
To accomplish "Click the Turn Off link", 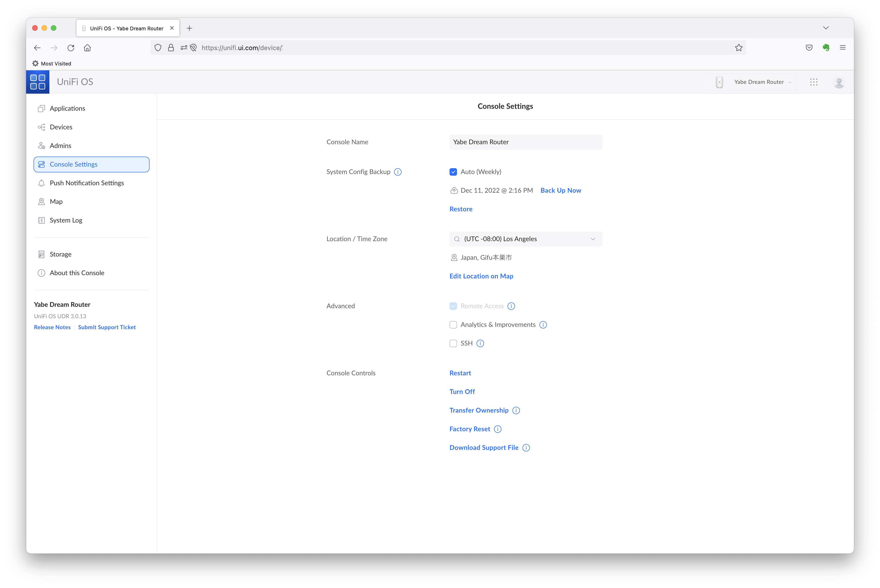I will coord(462,392).
